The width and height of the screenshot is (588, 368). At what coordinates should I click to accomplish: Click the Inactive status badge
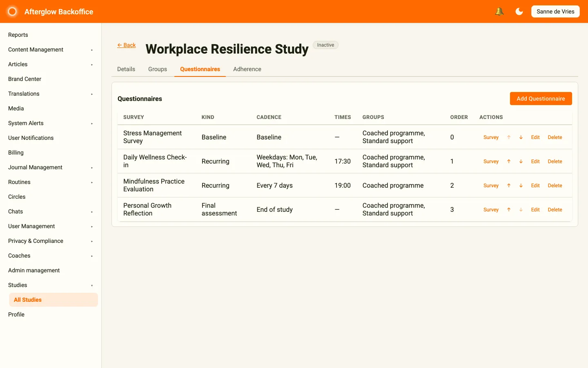[325, 45]
